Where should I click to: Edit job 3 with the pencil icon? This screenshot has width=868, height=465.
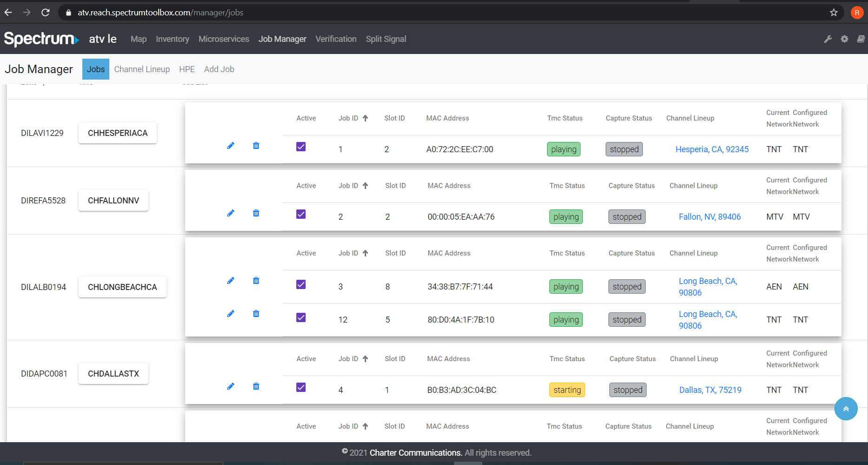tap(231, 281)
